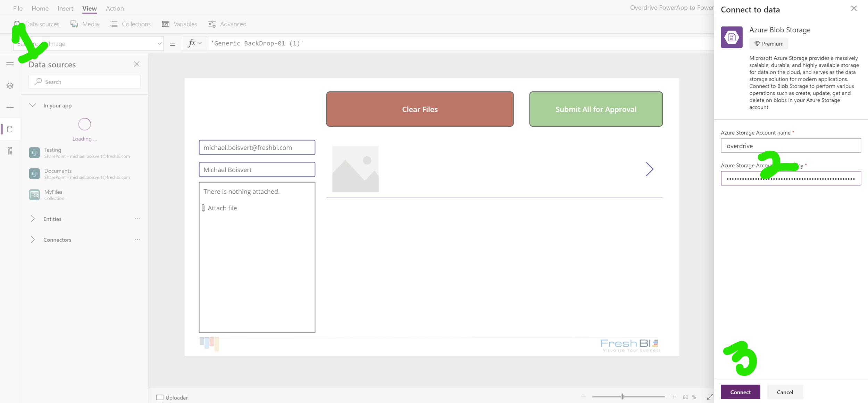This screenshot has height=403, width=868.
Task: Close the Data sources panel
Action: 136,64
